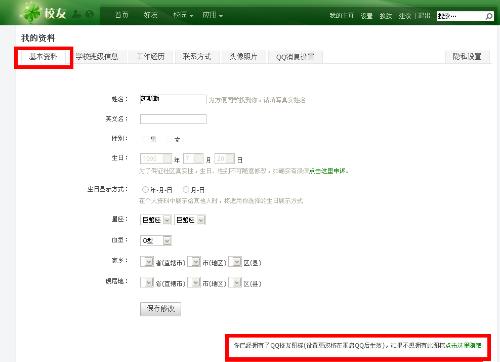Select the 年-月-日 birthday display option
Screen dimensions: 500x362
(145, 189)
